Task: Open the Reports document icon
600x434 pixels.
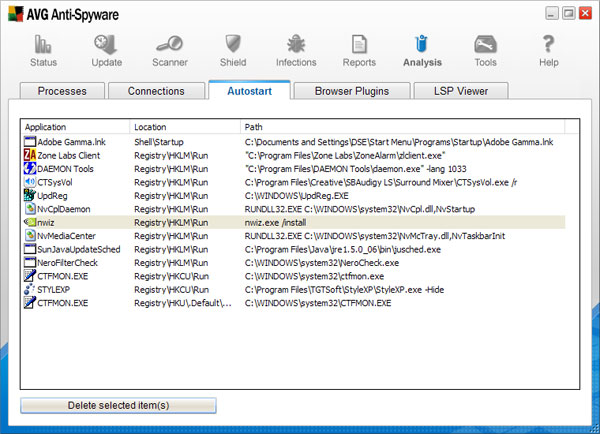Action: pyautogui.click(x=359, y=44)
